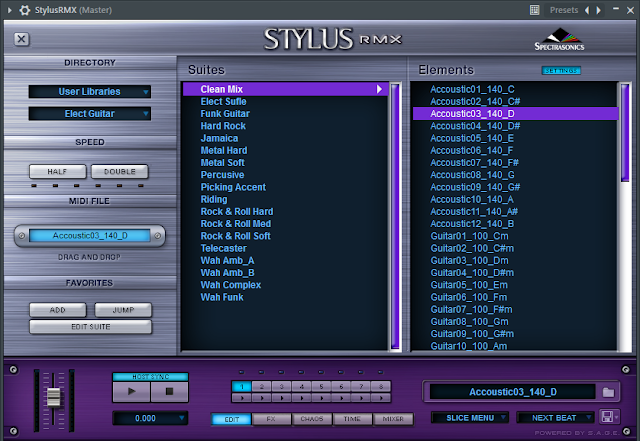Open the User Libraries dropdown
This screenshot has height=441, width=640.
pos(90,91)
